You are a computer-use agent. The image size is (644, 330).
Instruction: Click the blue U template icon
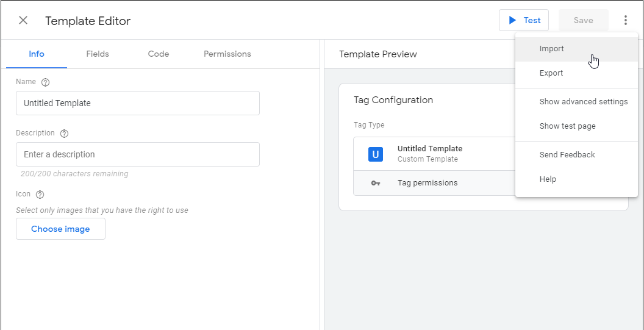(x=376, y=154)
